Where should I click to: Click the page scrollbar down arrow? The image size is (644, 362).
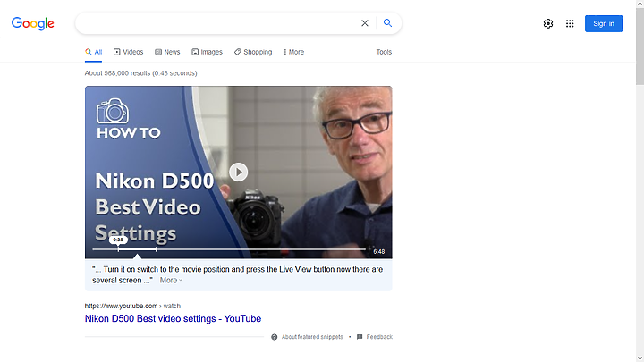pos(640,358)
